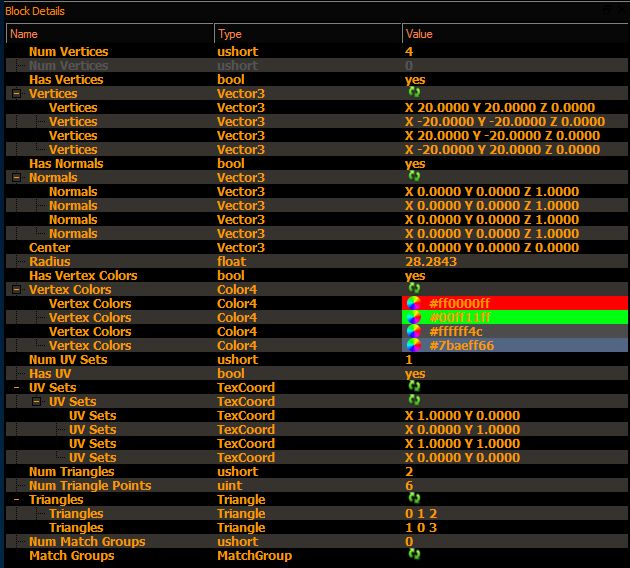The image size is (630, 568).
Task: Open color wheel for #00ff11ff vertex color
Action: [x=414, y=317]
